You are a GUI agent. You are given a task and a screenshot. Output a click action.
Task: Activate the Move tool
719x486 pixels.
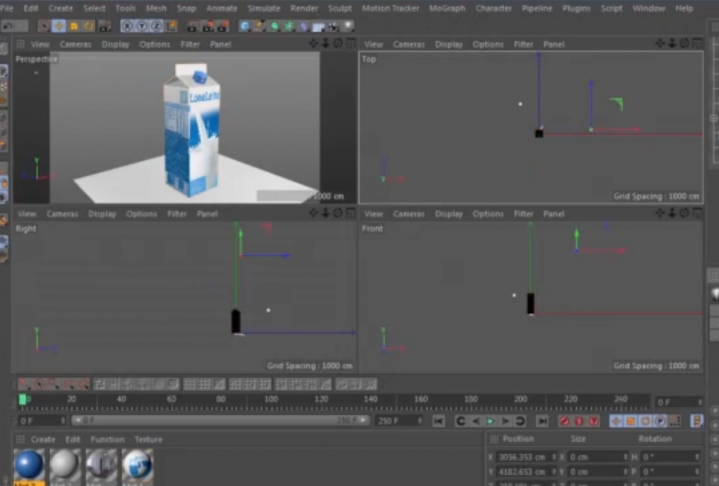[x=59, y=26]
